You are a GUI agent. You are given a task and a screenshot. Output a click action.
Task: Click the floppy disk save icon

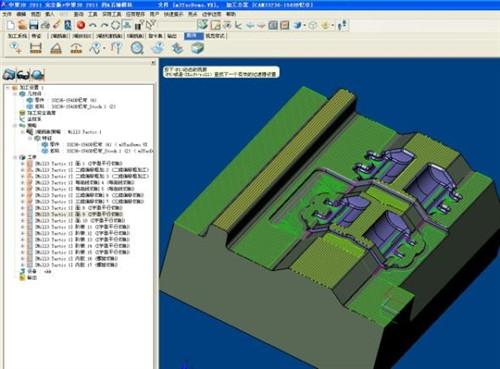pos(34,25)
